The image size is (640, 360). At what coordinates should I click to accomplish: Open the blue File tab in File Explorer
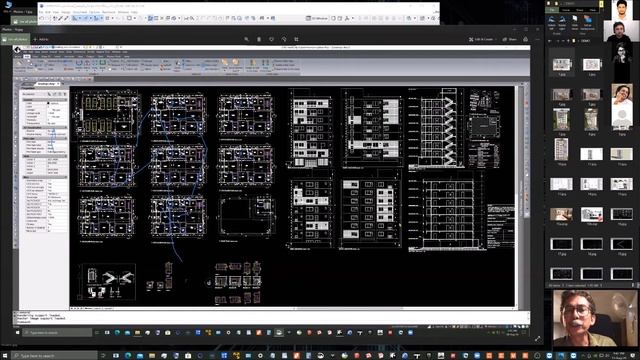552,10
